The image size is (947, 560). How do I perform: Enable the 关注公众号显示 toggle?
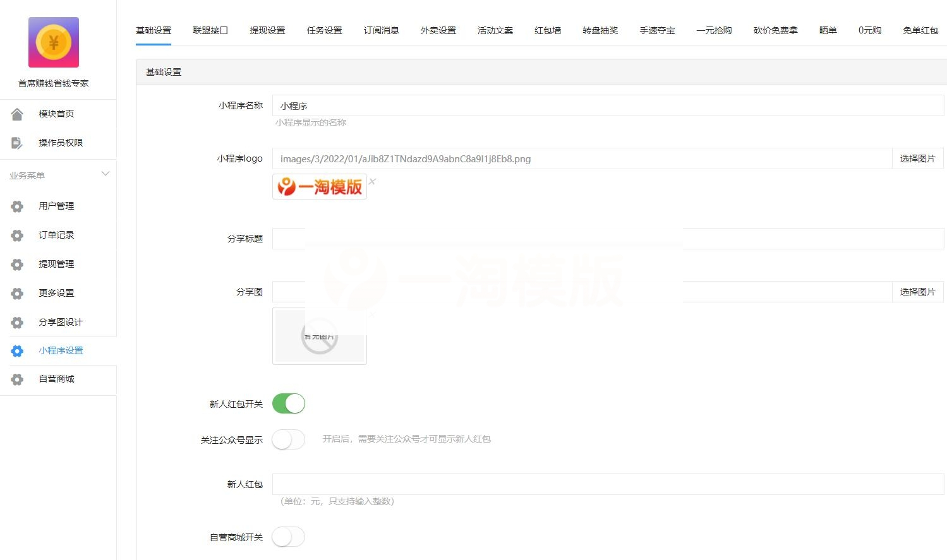click(x=288, y=439)
